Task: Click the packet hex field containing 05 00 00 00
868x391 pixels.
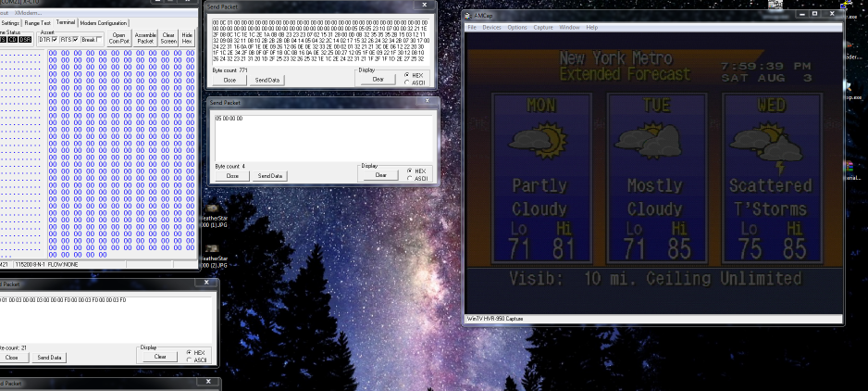Action: [323, 137]
